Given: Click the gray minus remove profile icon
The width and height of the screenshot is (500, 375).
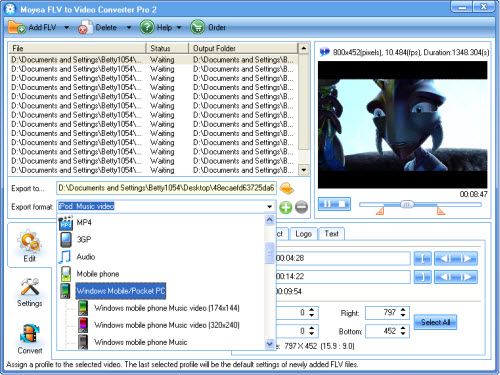Looking at the screenshot, I should click(x=301, y=207).
